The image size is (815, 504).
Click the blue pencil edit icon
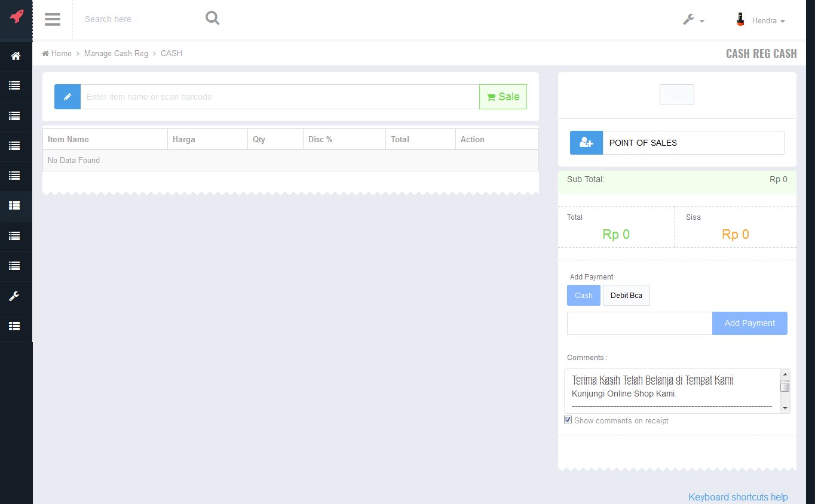tap(68, 97)
